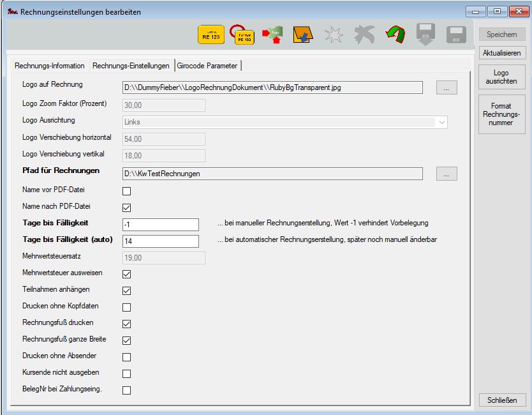Screen dimensions: 532x415
Task: Browse for logo file with the ... button
Action: tap(447, 88)
